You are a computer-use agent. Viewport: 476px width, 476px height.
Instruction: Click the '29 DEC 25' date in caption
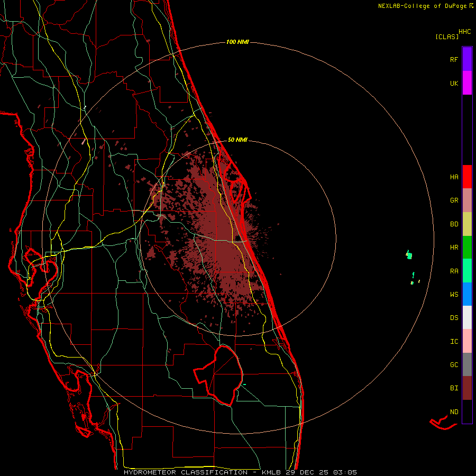coord(307,472)
